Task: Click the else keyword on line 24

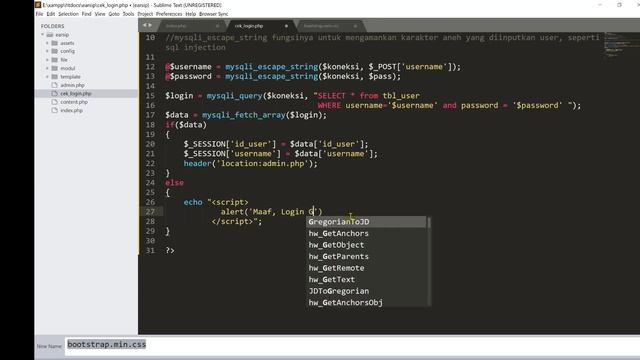Action: [174, 182]
